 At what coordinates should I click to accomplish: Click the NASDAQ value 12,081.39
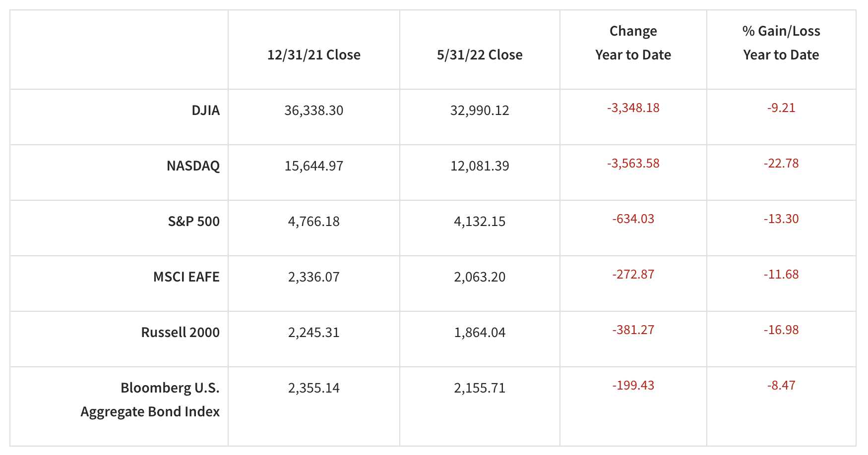tap(480, 166)
